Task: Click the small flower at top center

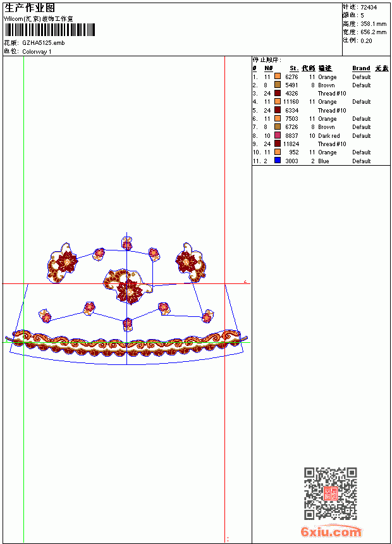Action: pyautogui.click(x=127, y=244)
